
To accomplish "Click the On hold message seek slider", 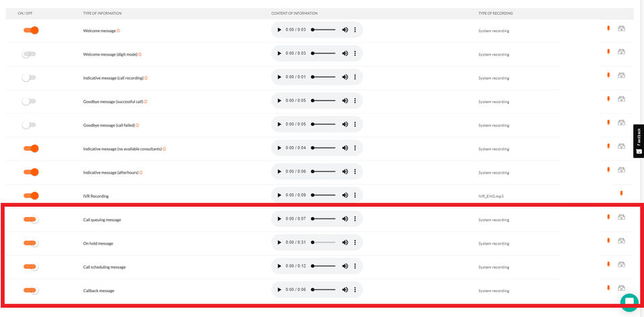I will coord(323,243).
